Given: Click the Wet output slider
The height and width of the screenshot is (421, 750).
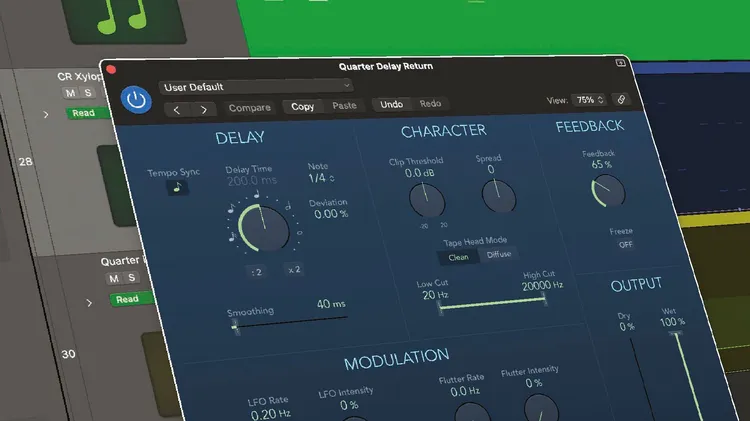Looking at the screenshot, I should tap(689, 377).
